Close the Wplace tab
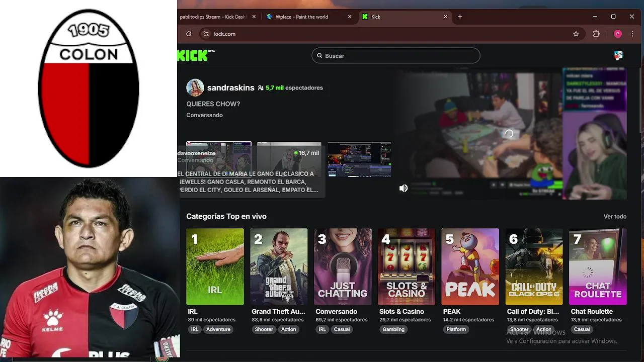The width and height of the screenshot is (644, 362). tap(350, 17)
